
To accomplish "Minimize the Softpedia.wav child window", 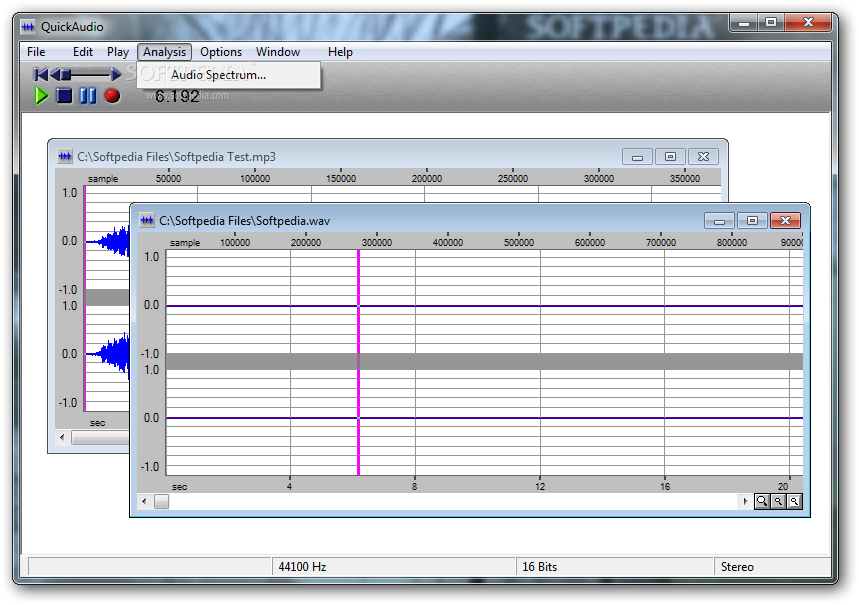I will tap(719, 221).
